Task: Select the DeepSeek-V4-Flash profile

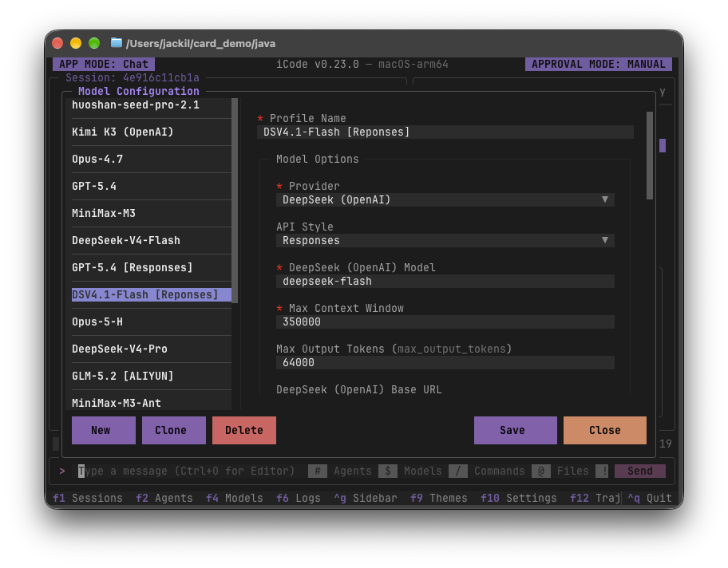Action: tap(152, 240)
